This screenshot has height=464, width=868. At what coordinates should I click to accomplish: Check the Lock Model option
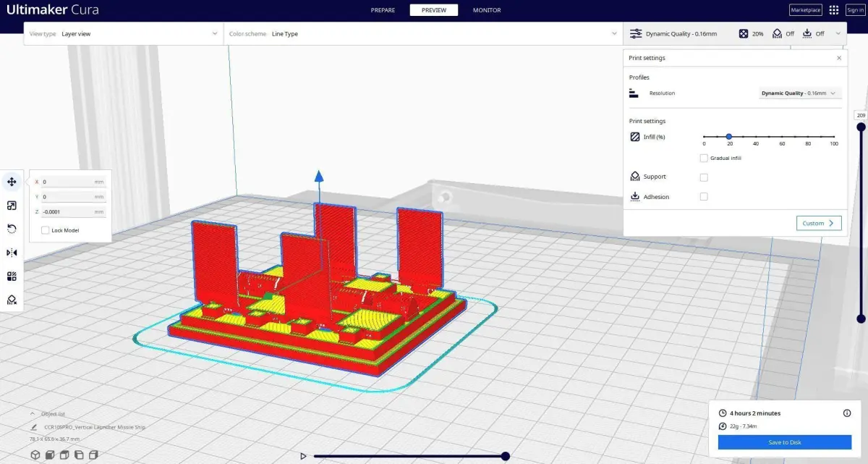point(46,230)
